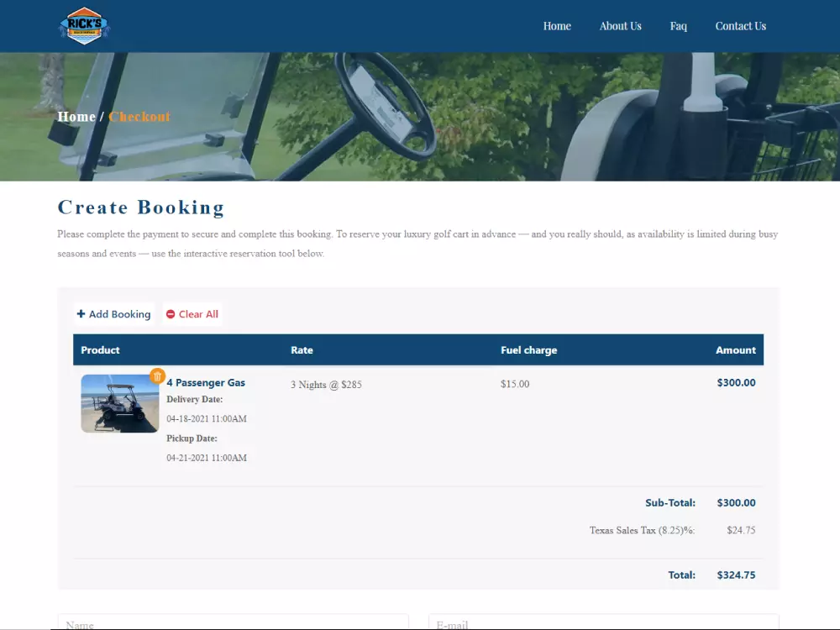Click the Rate column header
The height and width of the screenshot is (630, 840).
302,349
